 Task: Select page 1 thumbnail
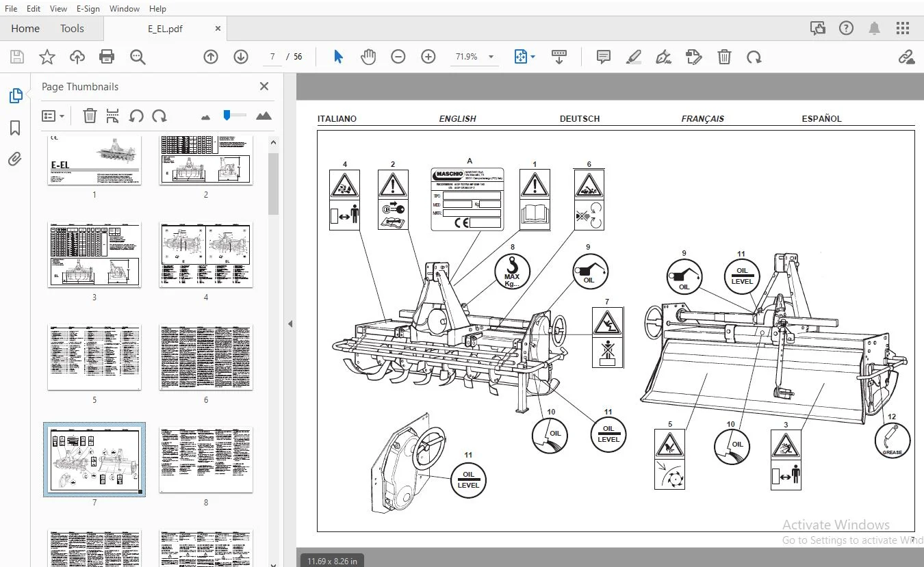click(x=94, y=160)
